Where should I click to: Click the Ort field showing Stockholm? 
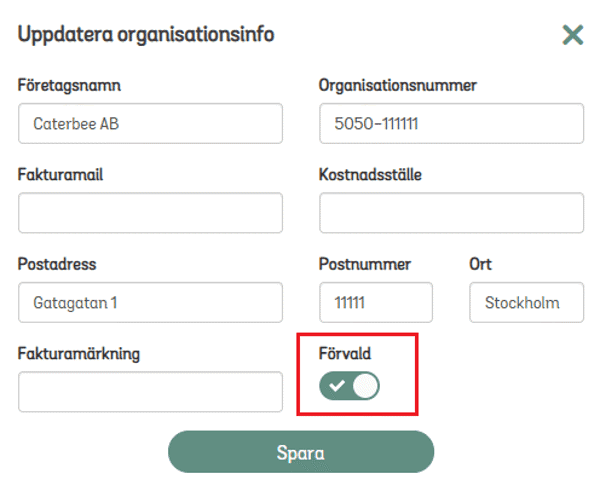point(526,302)
